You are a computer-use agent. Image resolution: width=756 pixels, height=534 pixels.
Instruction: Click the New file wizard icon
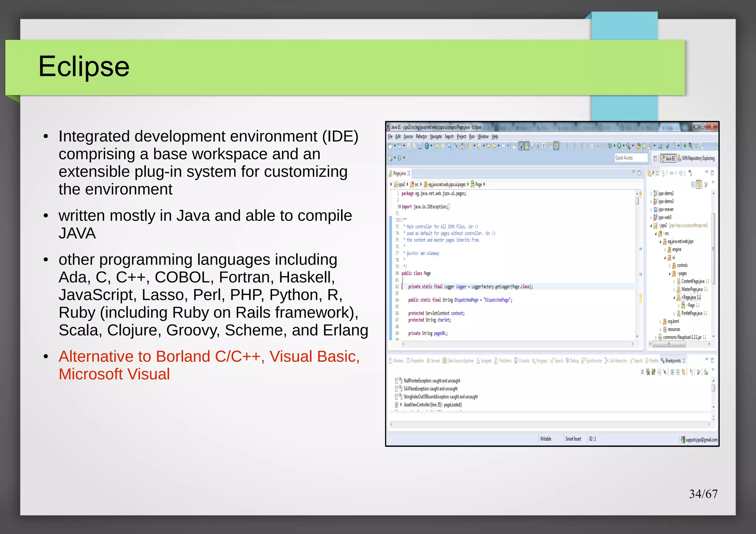click(391, 146)
